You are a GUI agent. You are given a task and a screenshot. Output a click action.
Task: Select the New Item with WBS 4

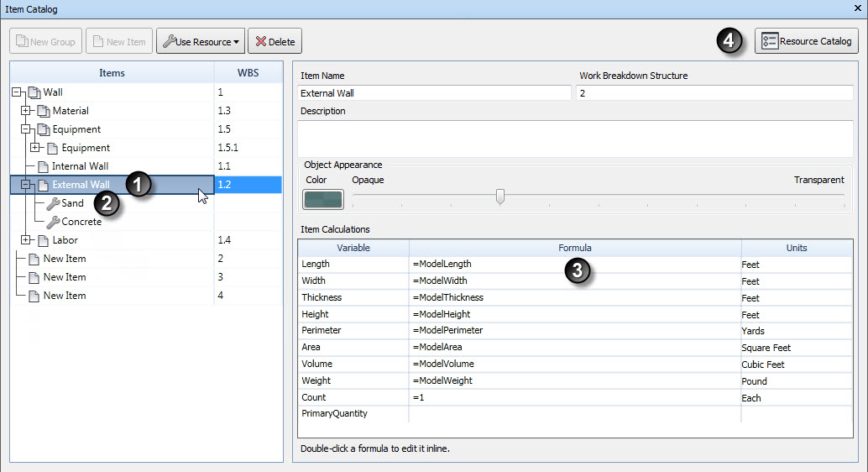(x=65, y=296)
